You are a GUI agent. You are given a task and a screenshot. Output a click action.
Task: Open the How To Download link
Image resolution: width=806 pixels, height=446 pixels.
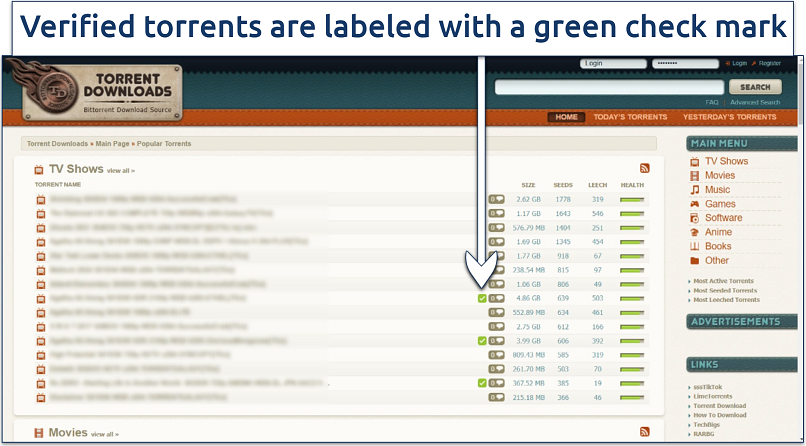click(720, 415)
